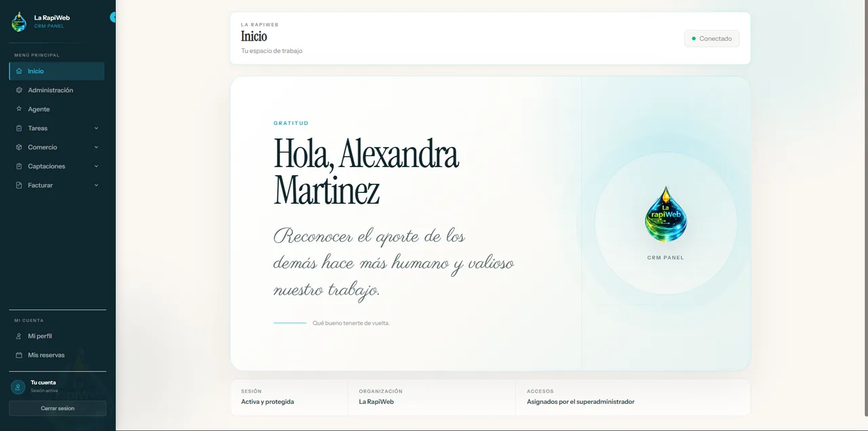Select the Captaciones menu entry

coord(57,166)
